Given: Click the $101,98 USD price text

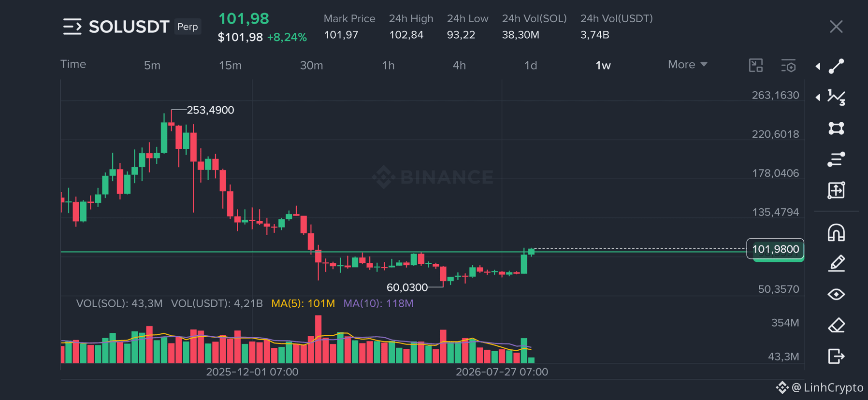Looking at the screenshot, I should 240,37.
